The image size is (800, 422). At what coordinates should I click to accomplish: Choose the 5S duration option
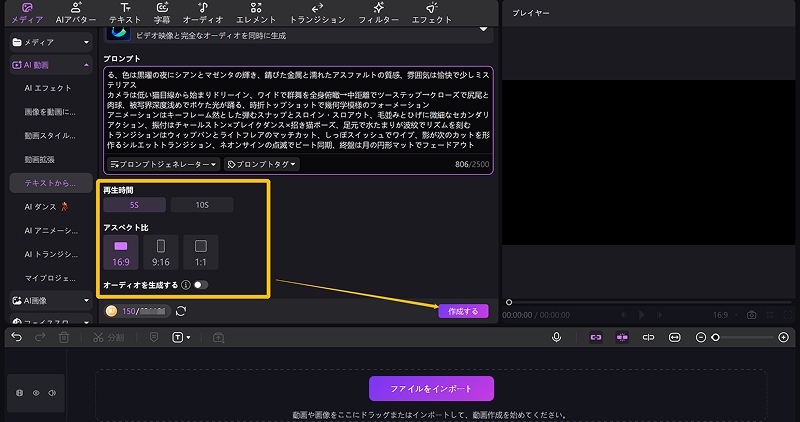pyautogui.click(x=135, y=205)
